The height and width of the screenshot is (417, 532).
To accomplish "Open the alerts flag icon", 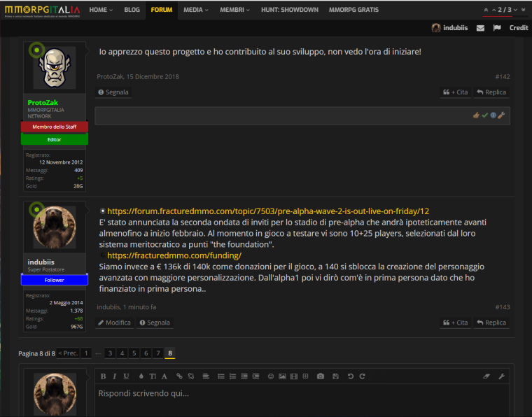I will (x=497, y=28).
